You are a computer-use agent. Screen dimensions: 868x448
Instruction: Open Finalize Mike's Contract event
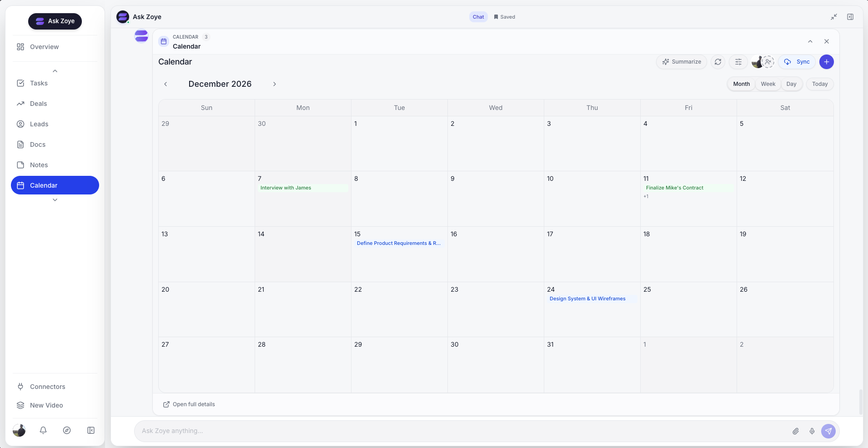[x=688, y=188]
